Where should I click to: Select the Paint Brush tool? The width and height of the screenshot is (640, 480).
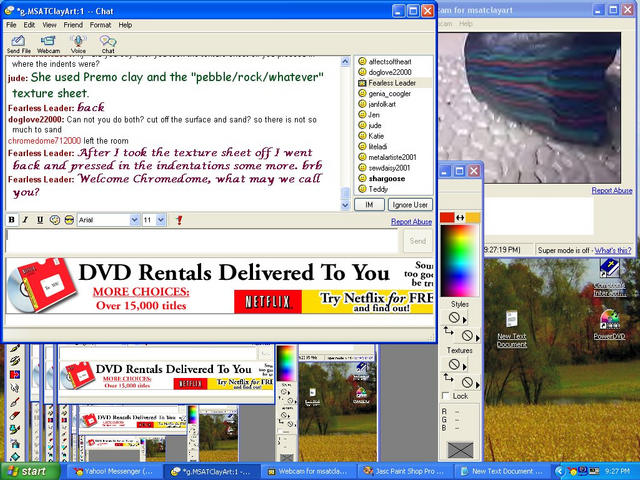tap(15, 349)
